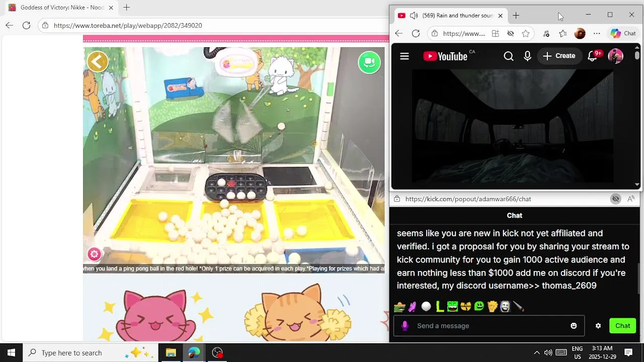
Task: Click the rain video player on YouTube
Action: [x=512, y=127]
